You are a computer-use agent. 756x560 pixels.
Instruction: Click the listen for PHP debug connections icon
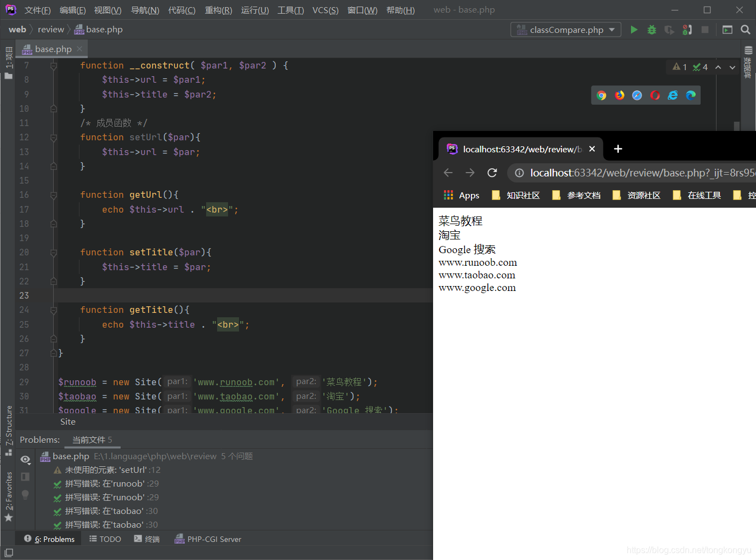[687, 30]
